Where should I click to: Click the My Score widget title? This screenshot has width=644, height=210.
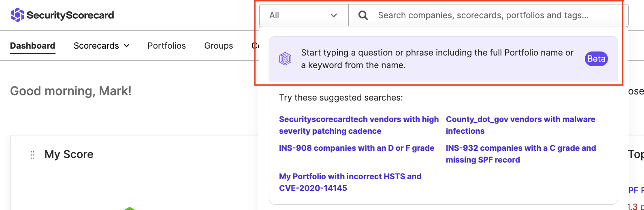[69, 154]
